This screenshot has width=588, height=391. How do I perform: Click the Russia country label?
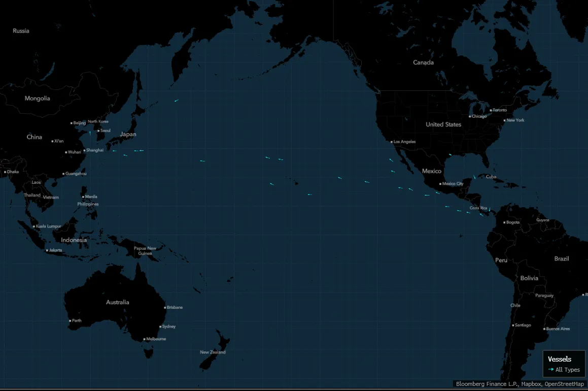(21, 31)
